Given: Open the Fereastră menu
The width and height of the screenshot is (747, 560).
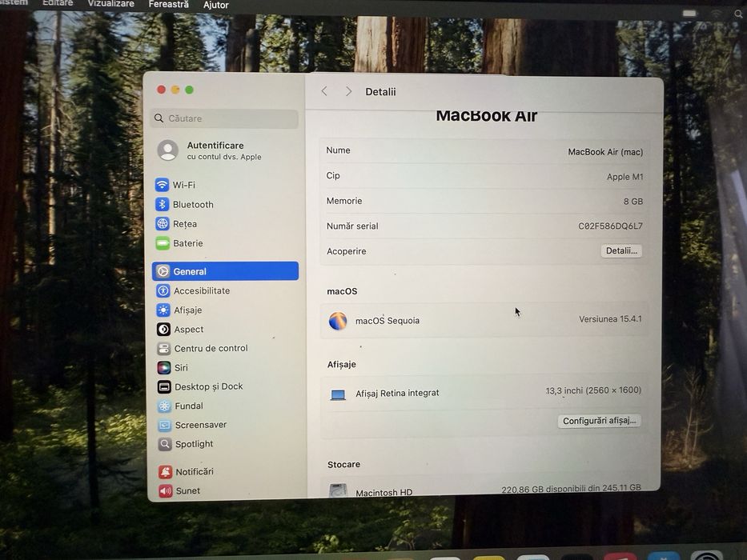Looking at the screenshot, I should tap(169, 4).
